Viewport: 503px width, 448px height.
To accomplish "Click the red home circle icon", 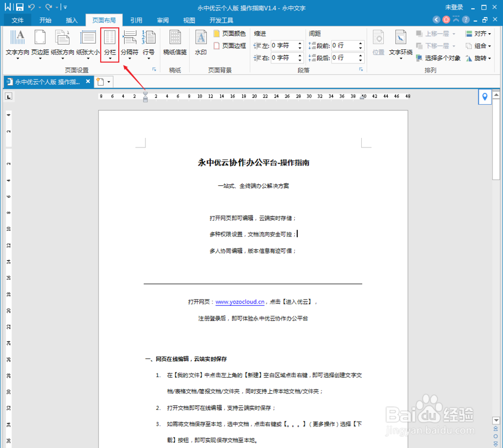I will [446, 20].
